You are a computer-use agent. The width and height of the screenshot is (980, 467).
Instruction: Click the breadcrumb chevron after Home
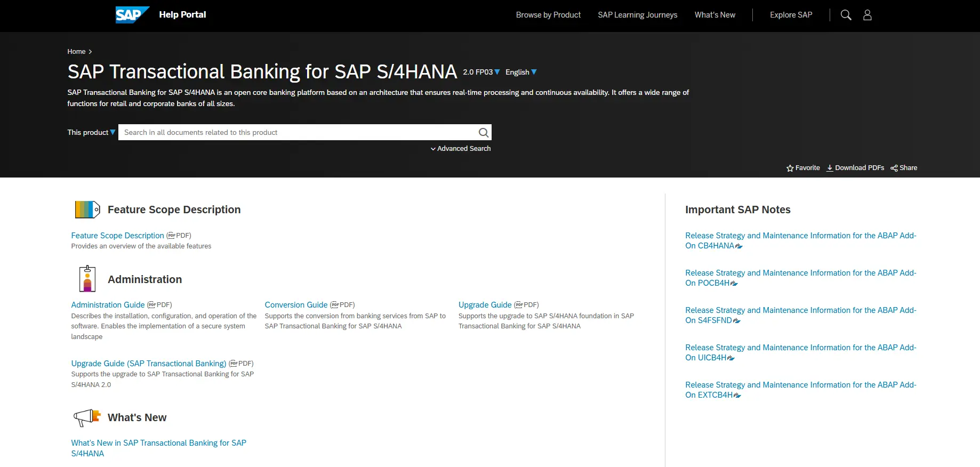tap(90, 52)
